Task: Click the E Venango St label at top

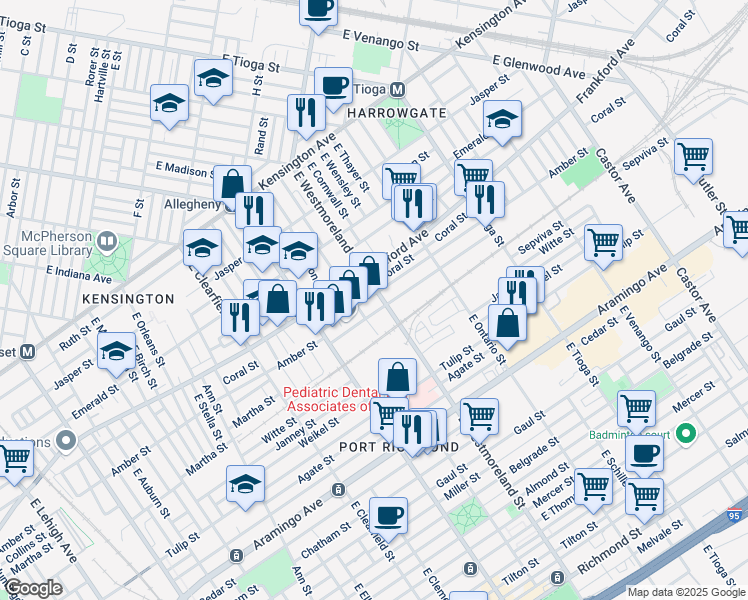Action: 381,40
